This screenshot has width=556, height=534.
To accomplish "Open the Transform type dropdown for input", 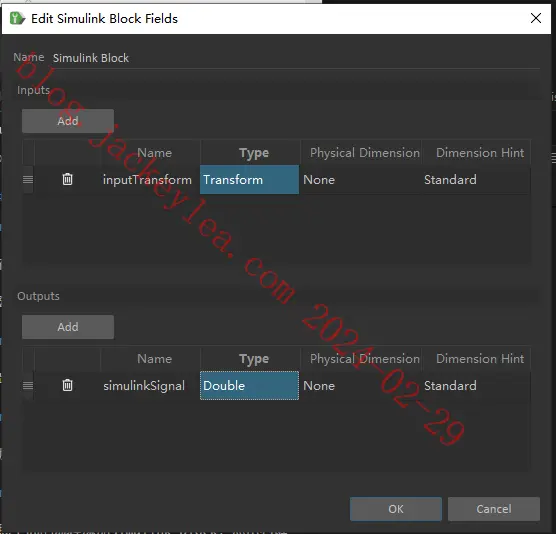I will (x=249, y=179).
